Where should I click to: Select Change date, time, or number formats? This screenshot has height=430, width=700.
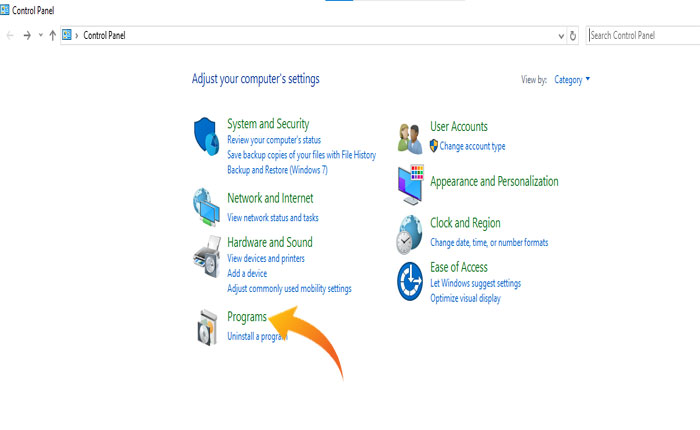coord(488,242)
